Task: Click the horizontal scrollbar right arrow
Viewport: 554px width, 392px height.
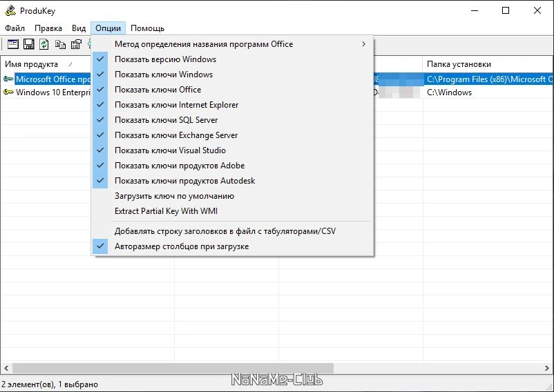Action: (x=547, y=369)
